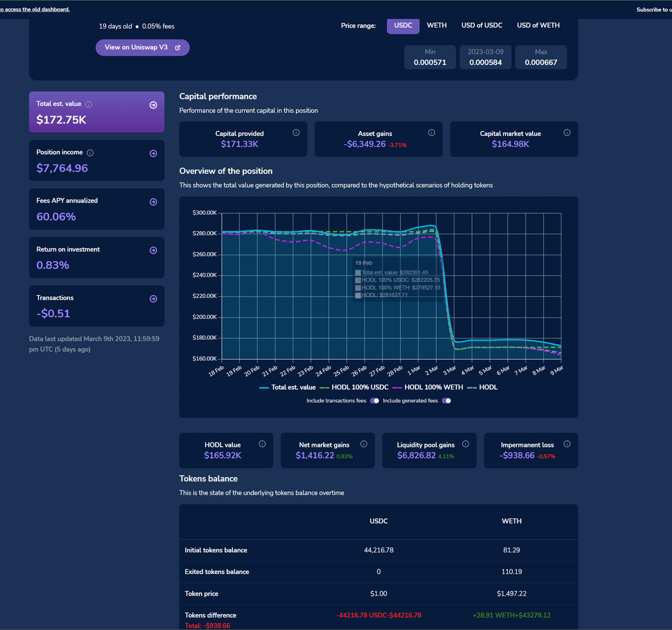672x630 pixels.
Task: Click the access the old dashboard link
Action: pyautogui.click(x=35, y=10)
